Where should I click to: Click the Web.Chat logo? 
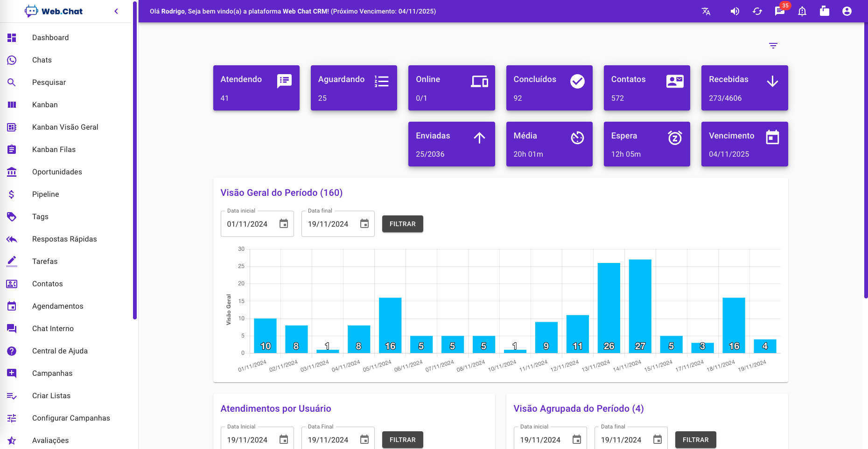coord(53,11)
